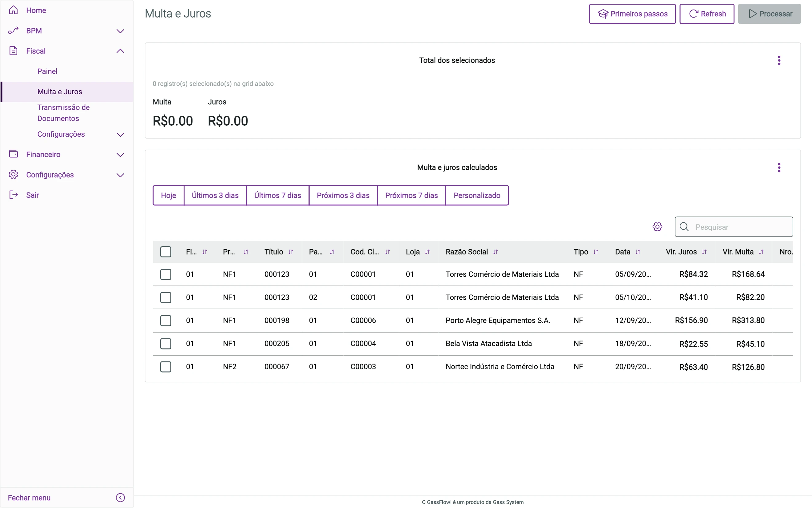812x508 pixels.
Task: Click the magnifier search icon
Action: point(684,227)
